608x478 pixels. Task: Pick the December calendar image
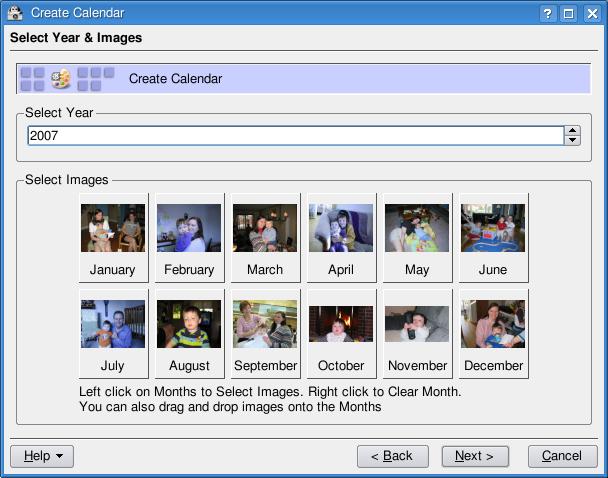(x=493, y=325)
